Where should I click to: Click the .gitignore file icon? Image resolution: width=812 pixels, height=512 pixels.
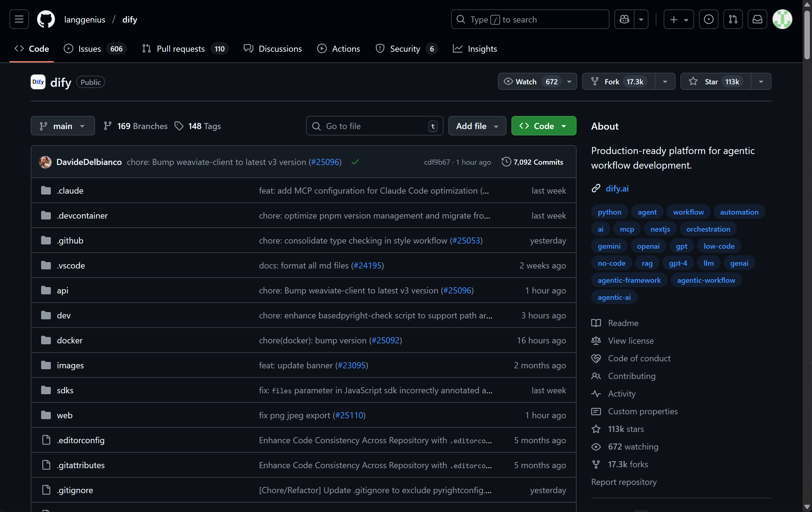46,490
